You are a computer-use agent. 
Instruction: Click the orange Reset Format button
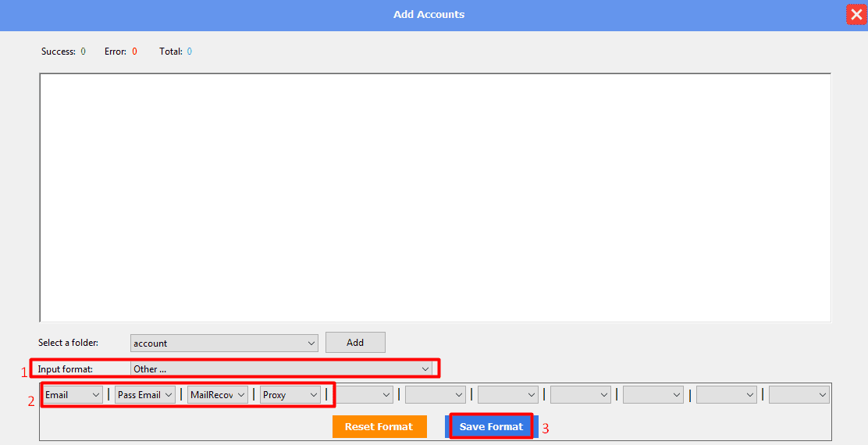(379, 427)
